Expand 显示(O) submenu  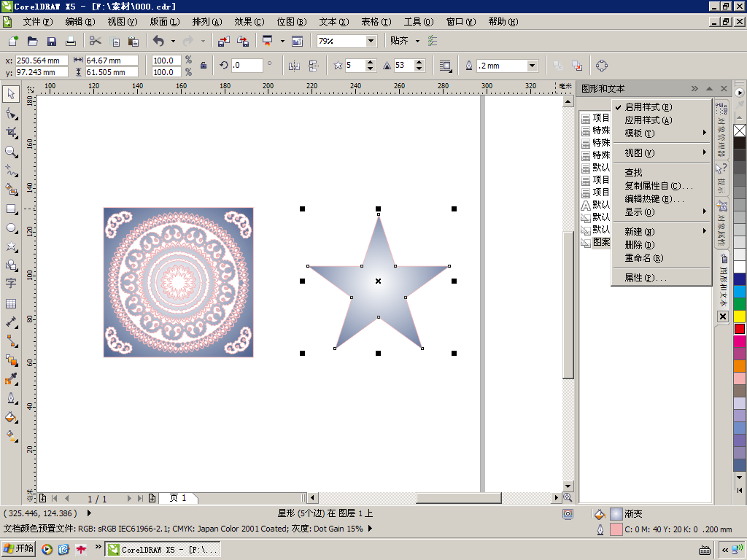click(662, 212)
